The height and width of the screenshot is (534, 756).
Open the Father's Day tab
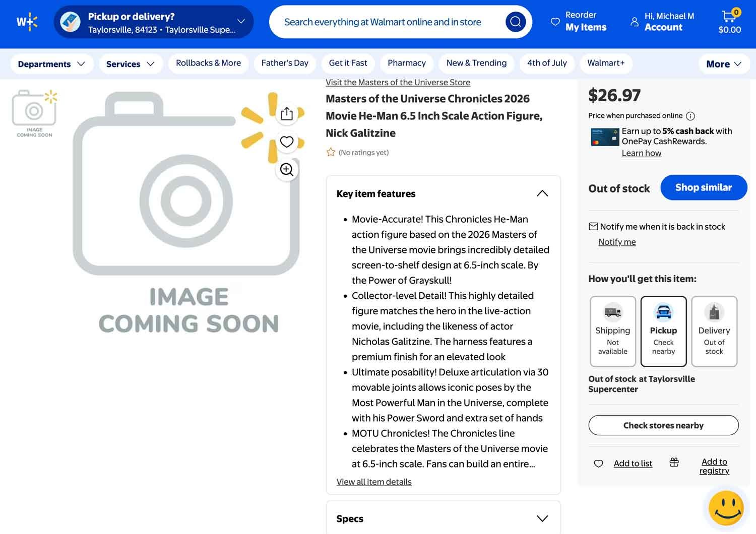[x=285, y=63]
